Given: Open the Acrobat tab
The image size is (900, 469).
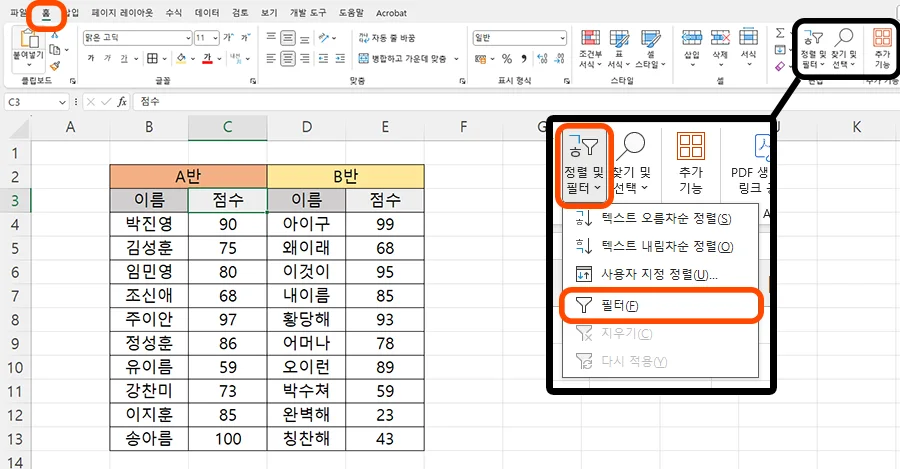Looking at the screenshot, I should pos(391,13).
